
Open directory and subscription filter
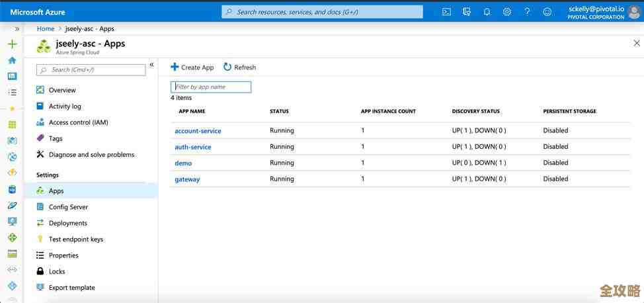tap(467, 12)
